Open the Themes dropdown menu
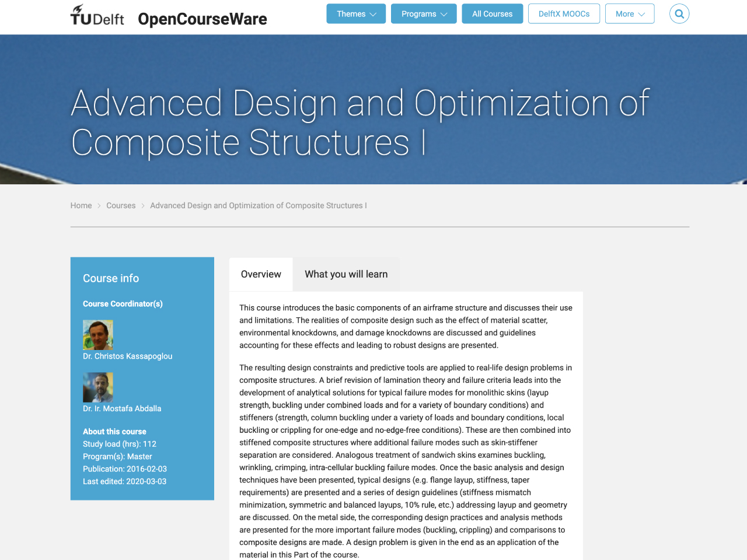Viewport: 747px width, 560px height. (x=356, y=14)
